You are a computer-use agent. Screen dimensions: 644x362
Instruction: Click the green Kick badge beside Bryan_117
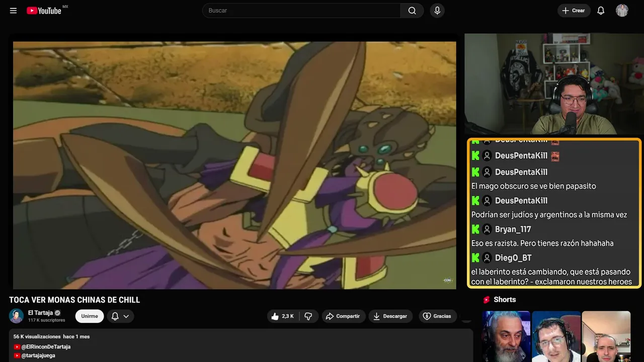point(475,229)
